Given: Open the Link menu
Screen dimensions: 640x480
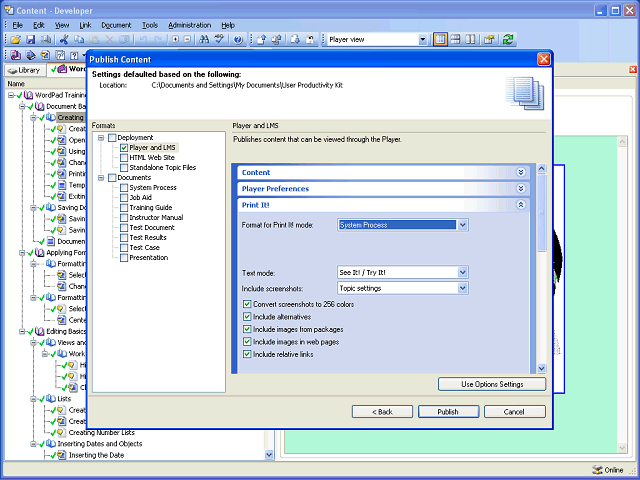Looking at the screenshot, I should (85, 25).
